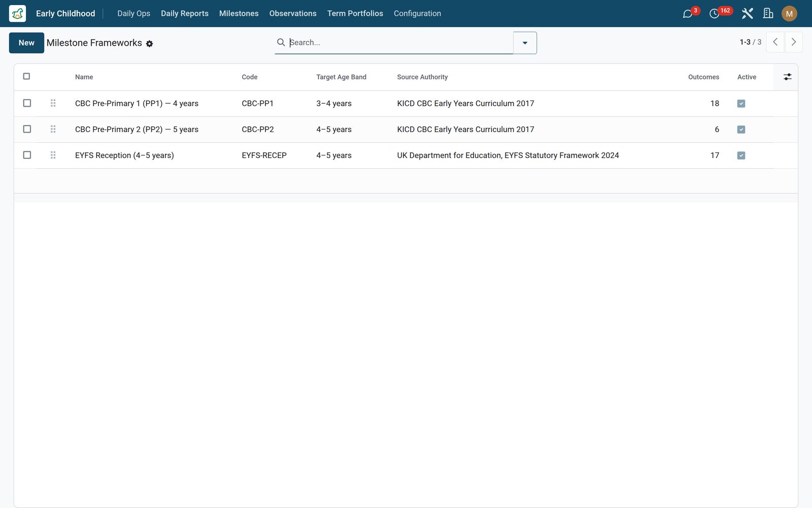Screen dimensions: 812x508
Task: Open the Early Childhood app home icon
Action: 17,13
